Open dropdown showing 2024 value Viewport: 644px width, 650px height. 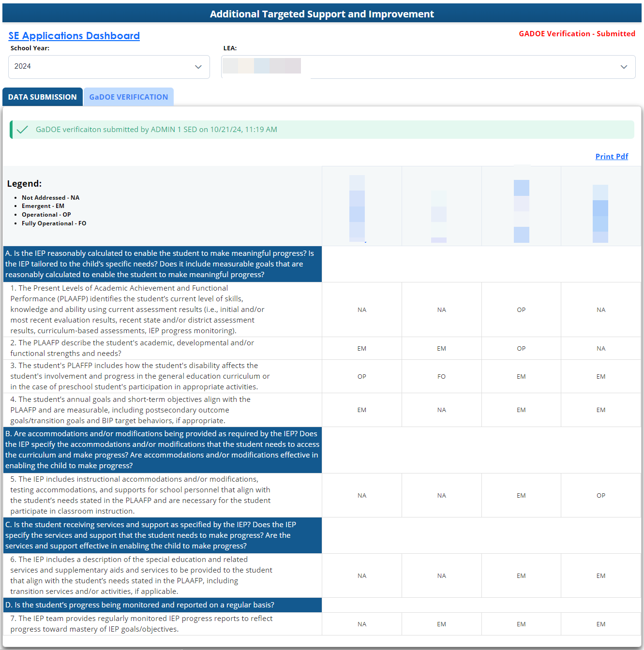click(109, 67)
